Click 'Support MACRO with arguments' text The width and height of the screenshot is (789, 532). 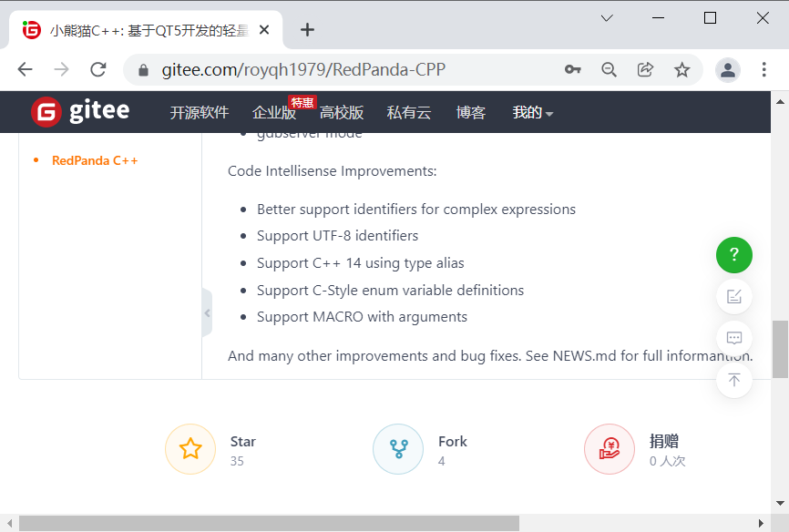pos(362,317)
